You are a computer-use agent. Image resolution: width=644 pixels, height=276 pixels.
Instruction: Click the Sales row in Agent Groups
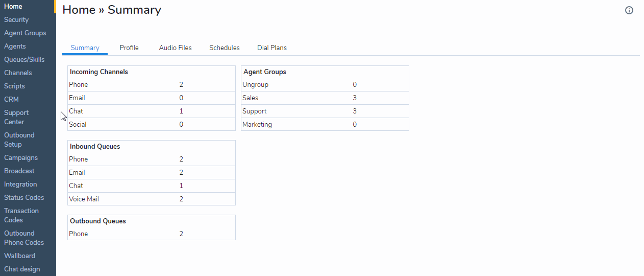(325, 98)
